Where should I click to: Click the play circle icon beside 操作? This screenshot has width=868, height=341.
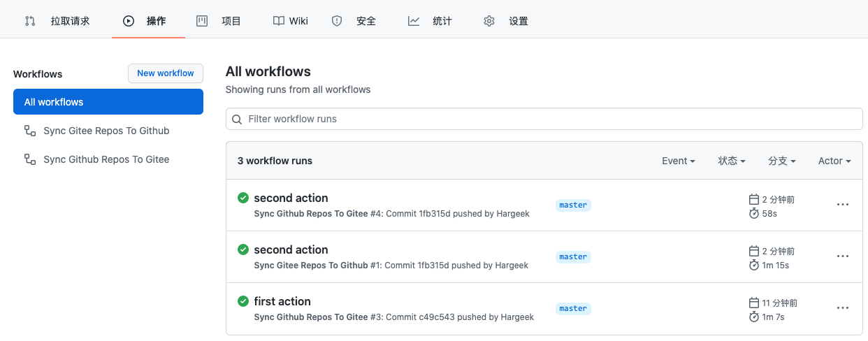(x=129, y=21)
